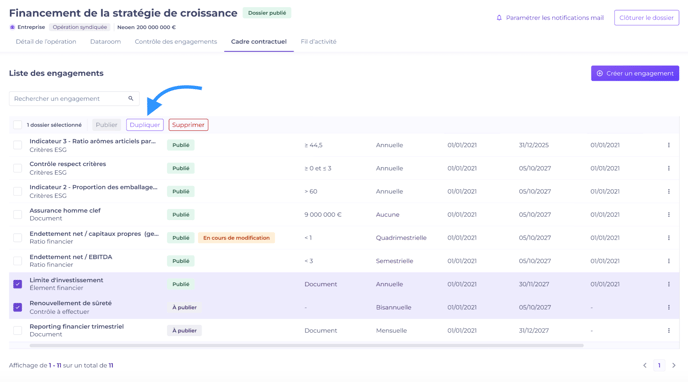This screenshot has width=688, height=382.
Task: Click the Dossier publié status badge
Action: click(267, 13)
